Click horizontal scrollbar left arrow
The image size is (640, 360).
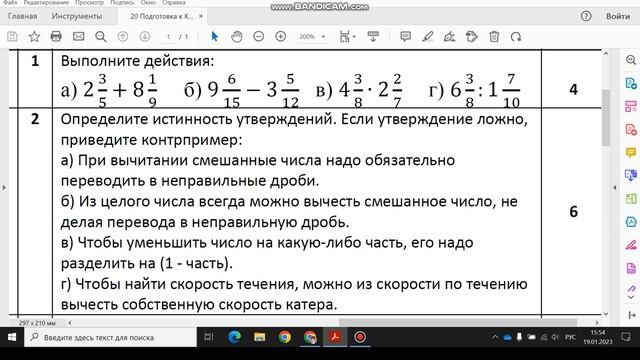pyautogui.click(x=70, y=323)
